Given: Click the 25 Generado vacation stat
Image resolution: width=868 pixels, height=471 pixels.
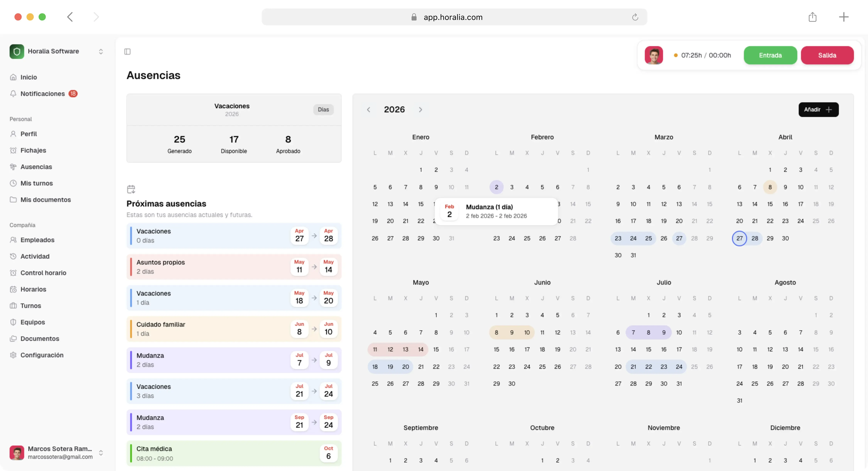Looking at the screenshot, I should (180, 144).
